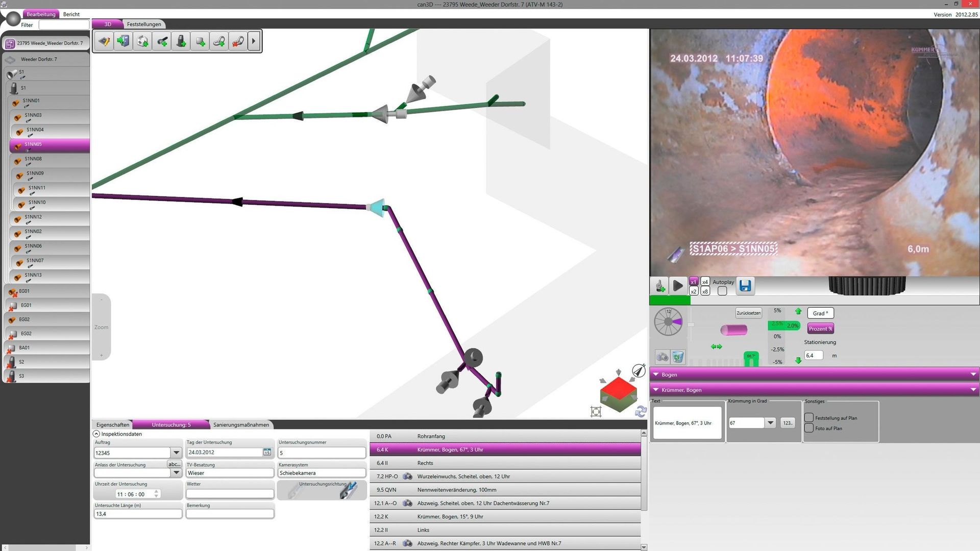
Task: Click the green video progress bar
Action: point(670,300)
